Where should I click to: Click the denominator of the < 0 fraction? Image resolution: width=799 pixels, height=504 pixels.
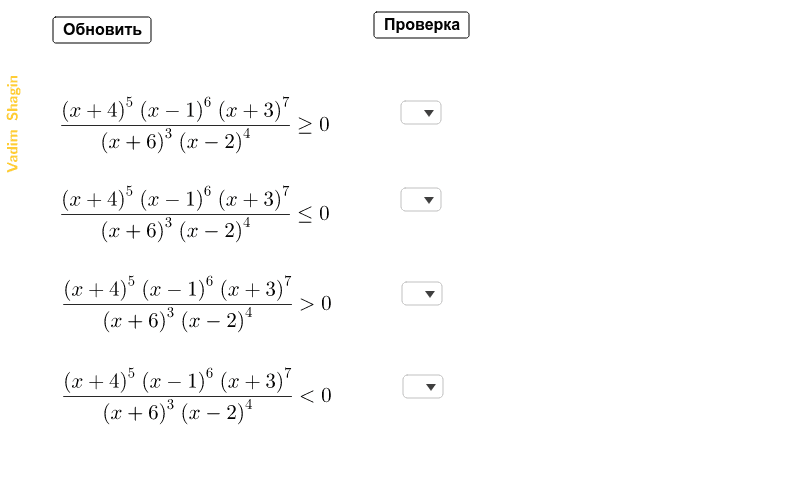pyautogui.click(x=178, y=412)
